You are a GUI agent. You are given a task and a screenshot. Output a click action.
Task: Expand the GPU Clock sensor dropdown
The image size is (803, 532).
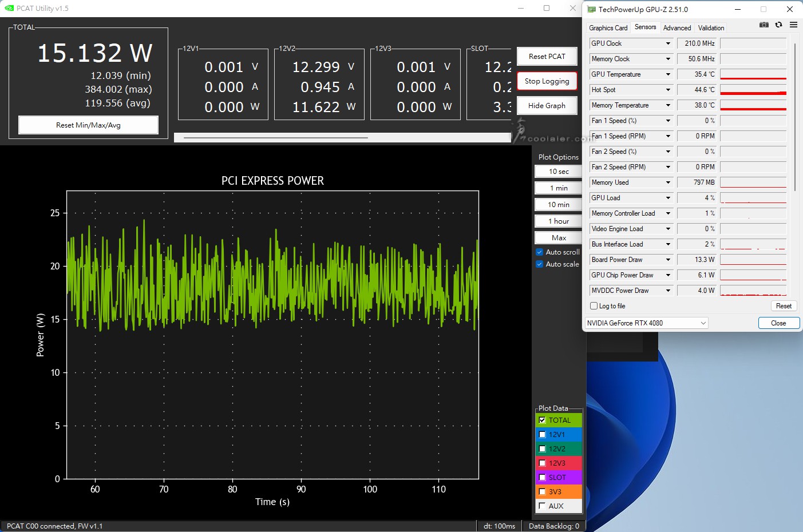click(668, 43)
